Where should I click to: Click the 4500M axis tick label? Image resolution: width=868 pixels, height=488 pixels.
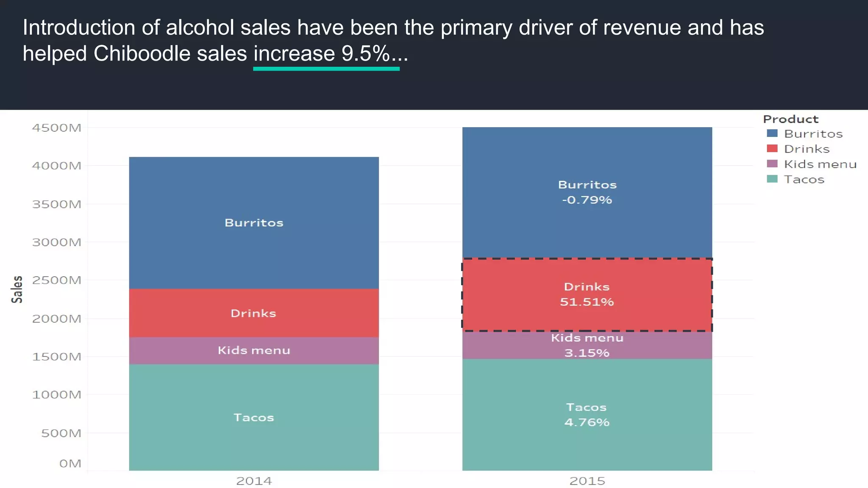pyautogui.click(x=56, y=128)
